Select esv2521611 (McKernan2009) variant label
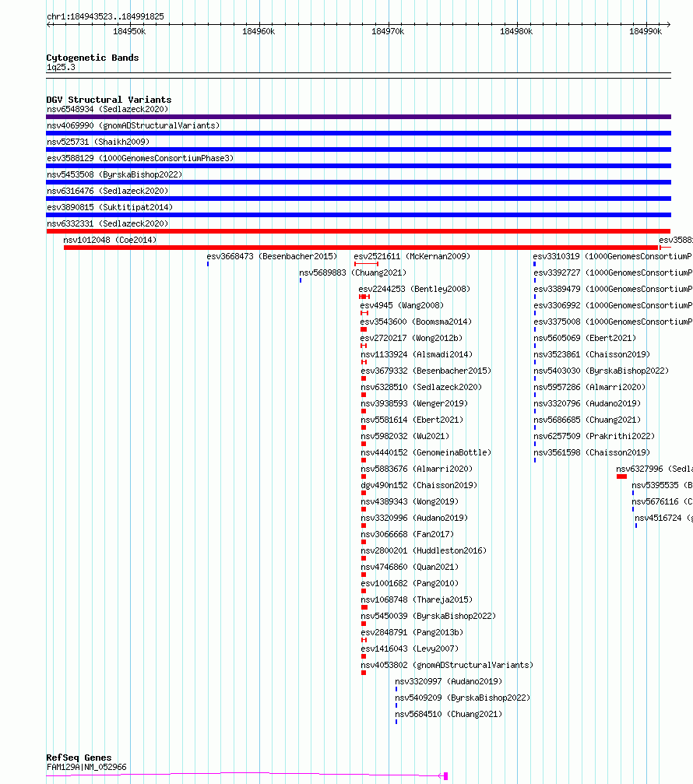The width and height of the screenshot is (693, 784). (x=412, y=256)
